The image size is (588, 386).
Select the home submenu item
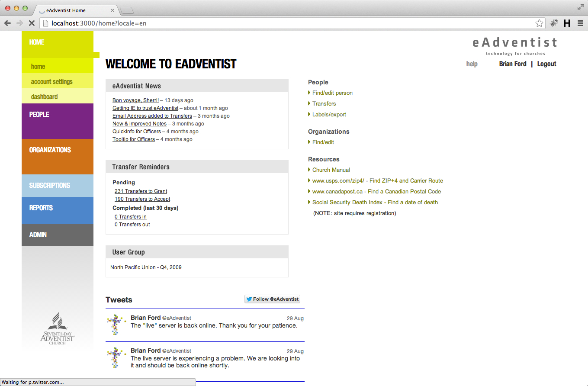(x=58, y=66)
